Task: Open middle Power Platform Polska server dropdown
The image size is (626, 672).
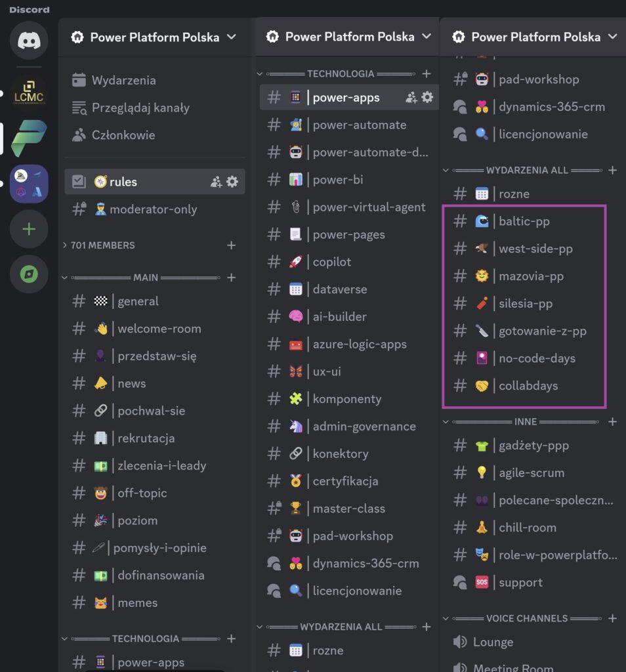Action: [427, 37]
